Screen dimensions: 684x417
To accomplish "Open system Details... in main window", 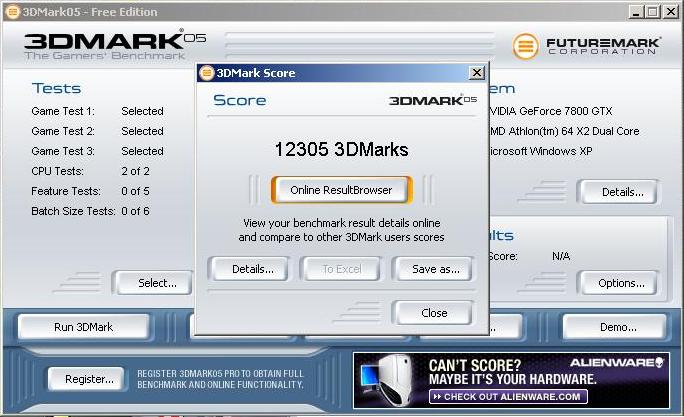I will coord(619,192).
